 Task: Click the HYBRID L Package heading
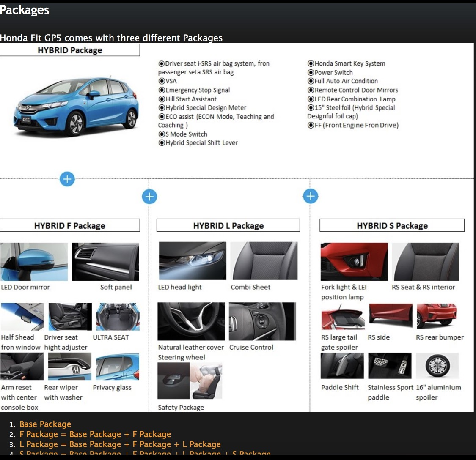pyautogui.click(x=228, y=225)
